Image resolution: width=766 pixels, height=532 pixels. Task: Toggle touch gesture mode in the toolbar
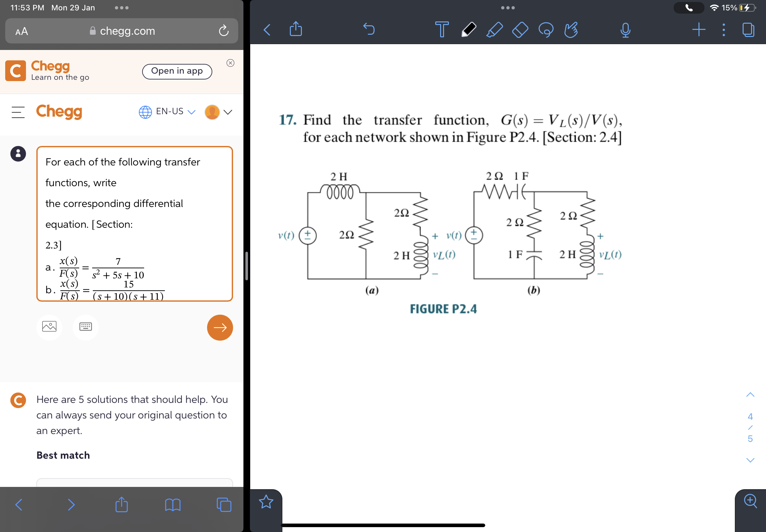571,30
